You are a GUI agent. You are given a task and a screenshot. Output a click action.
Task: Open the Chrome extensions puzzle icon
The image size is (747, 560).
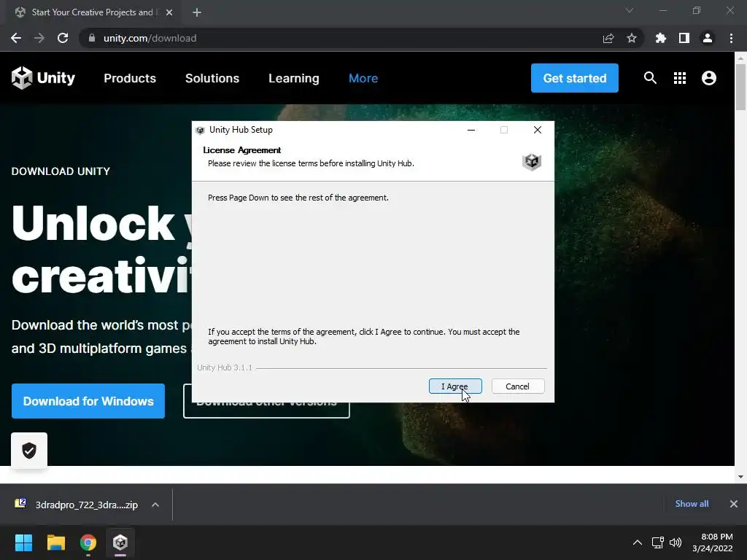point(661,38)
